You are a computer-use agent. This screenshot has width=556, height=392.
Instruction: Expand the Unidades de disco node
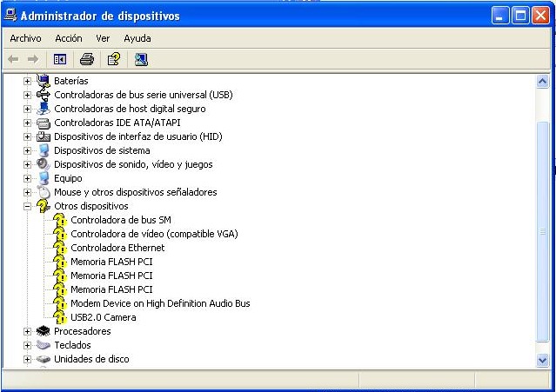click(27, 360)
